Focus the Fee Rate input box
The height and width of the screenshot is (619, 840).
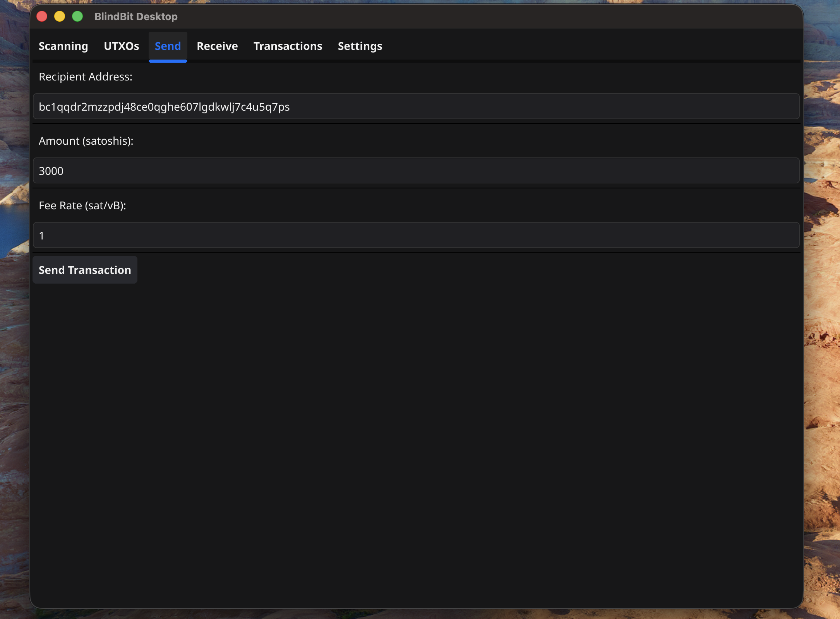click(416, 235)
